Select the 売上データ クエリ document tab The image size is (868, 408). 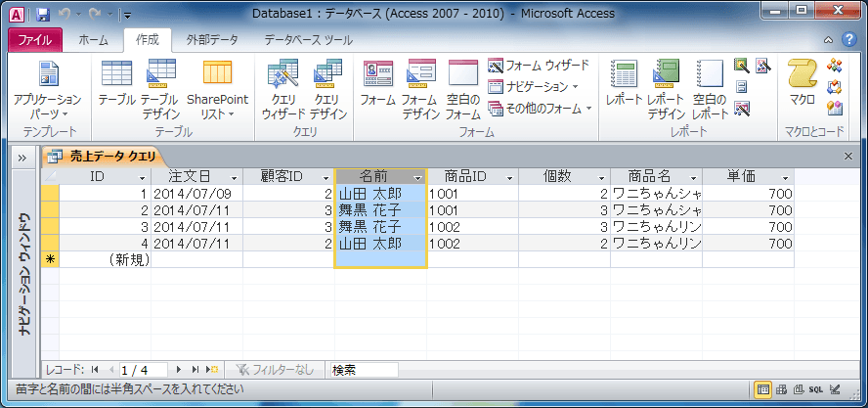point(103,157)
